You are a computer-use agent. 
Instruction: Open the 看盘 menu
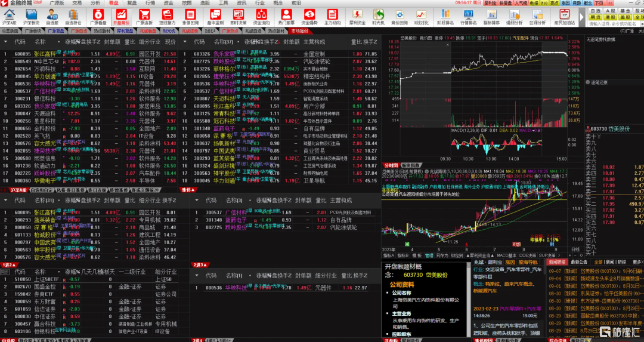(x=114, y=3)
